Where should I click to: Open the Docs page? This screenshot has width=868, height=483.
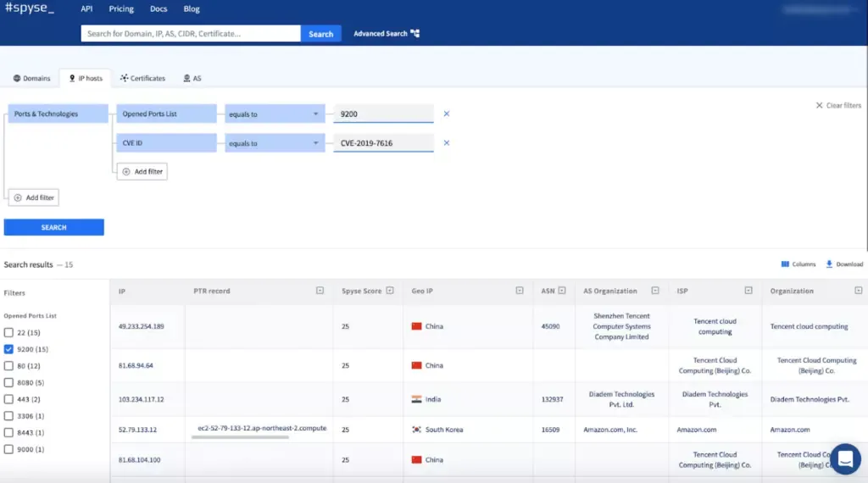[x=159, y=8]
